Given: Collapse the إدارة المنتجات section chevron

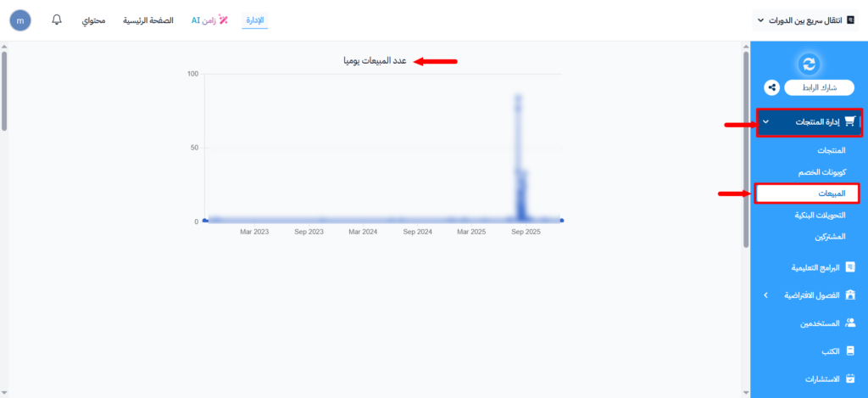Looking at the screenshot, I should (765, 122).
